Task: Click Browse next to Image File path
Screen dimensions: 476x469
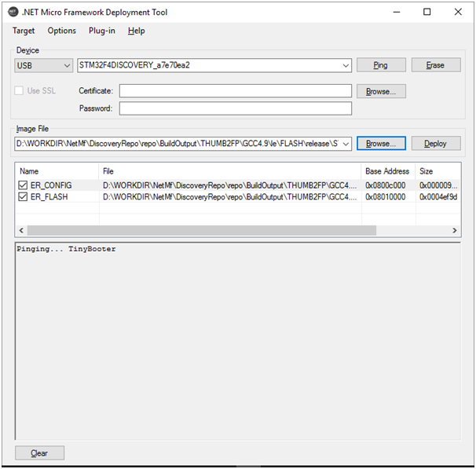Action: [381, 143]
